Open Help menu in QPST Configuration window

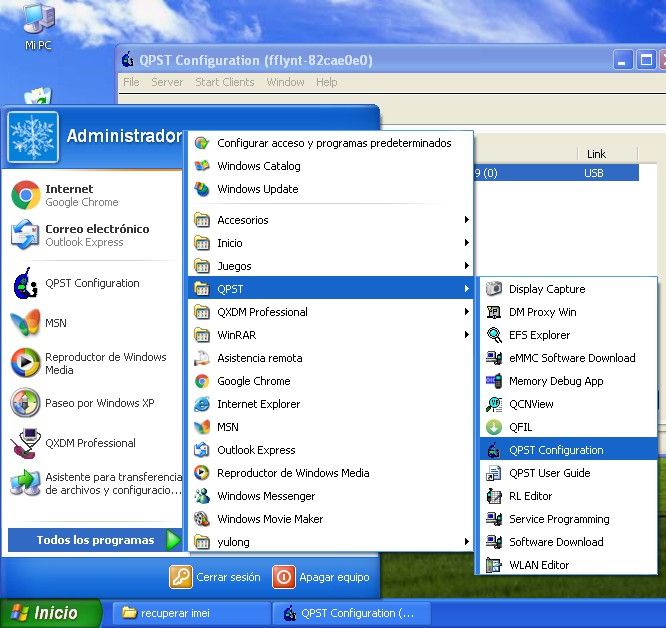(326, 82)
